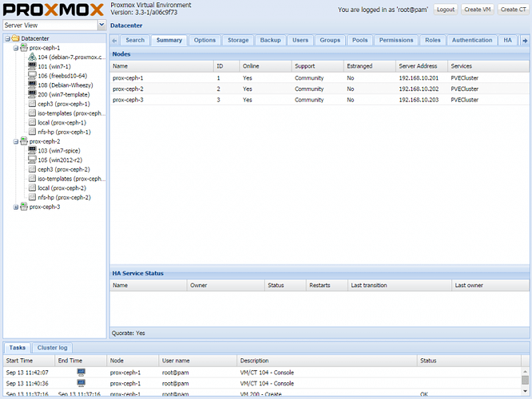Click the Logout button
532x399 pixels.
click(446, 10)
